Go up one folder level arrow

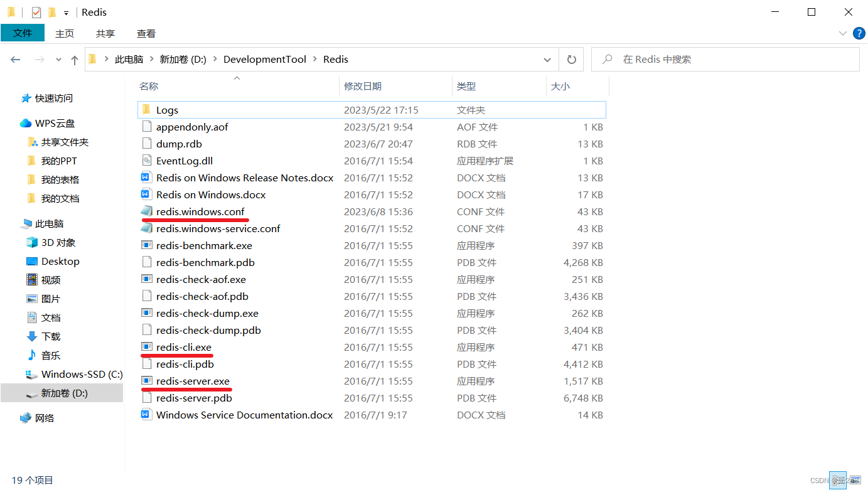pos(75,60)
